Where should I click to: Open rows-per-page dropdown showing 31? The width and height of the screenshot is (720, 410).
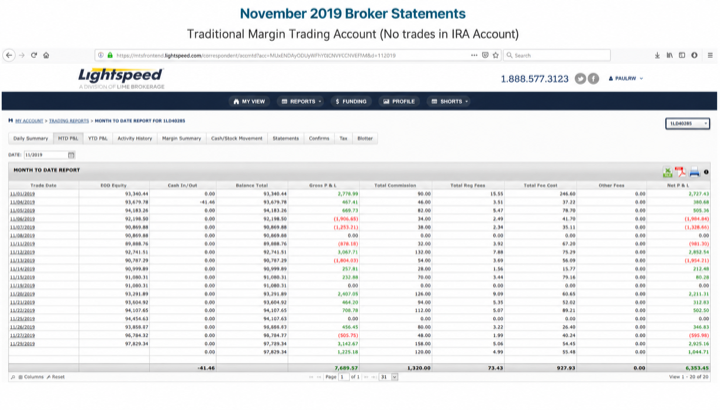(388, 377)
